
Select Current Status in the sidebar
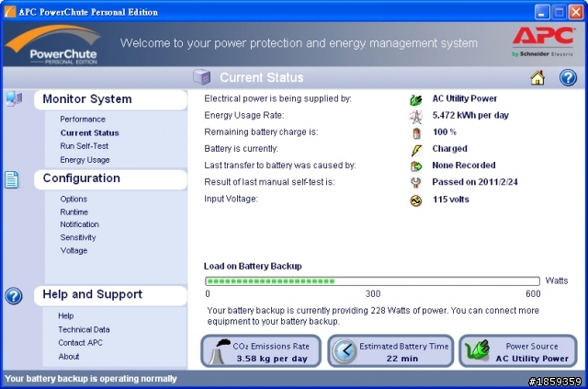coord(90,133)
